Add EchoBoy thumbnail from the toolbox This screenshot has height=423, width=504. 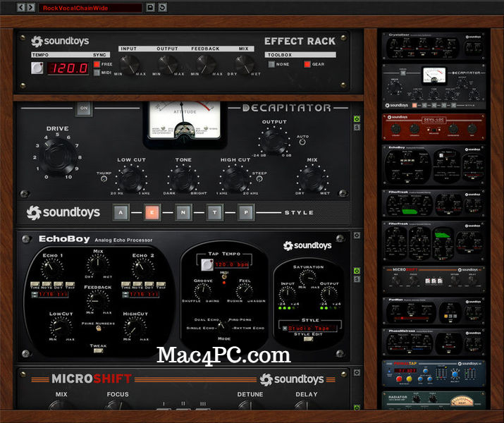pos(434,166)
